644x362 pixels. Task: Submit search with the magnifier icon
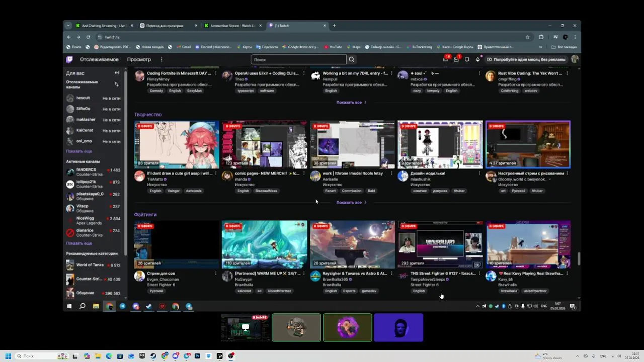352,59
